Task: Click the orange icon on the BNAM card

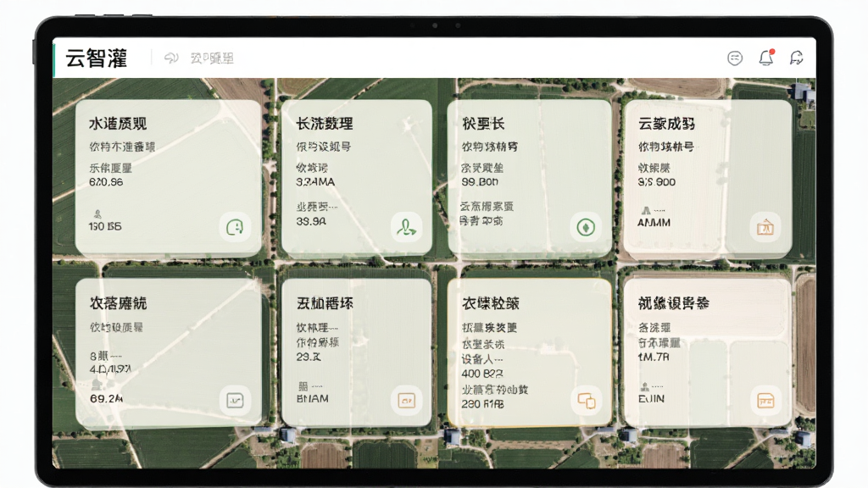Action: pyautogui.click(x=406, y=400)
